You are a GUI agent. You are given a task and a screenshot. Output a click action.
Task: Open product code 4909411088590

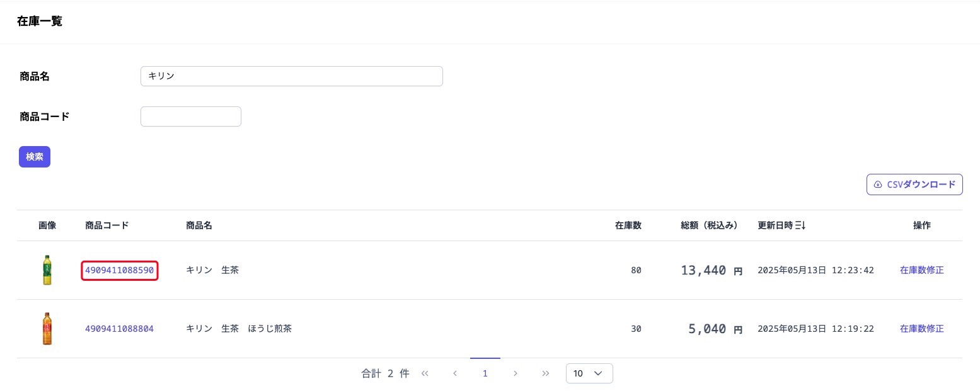point(119,271)
